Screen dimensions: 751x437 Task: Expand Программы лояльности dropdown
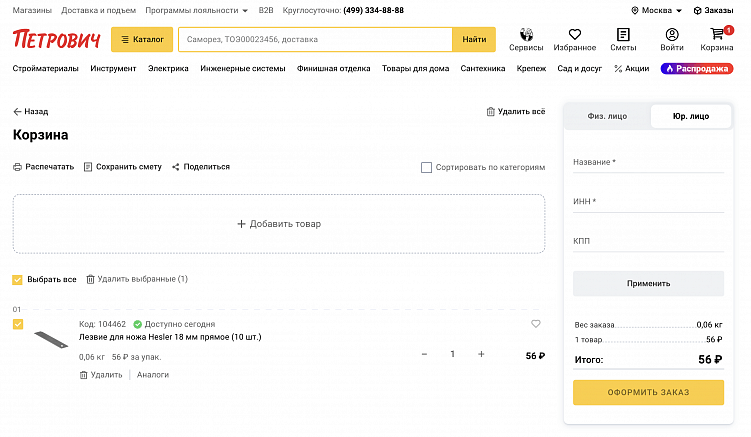[x=196, y=11]
